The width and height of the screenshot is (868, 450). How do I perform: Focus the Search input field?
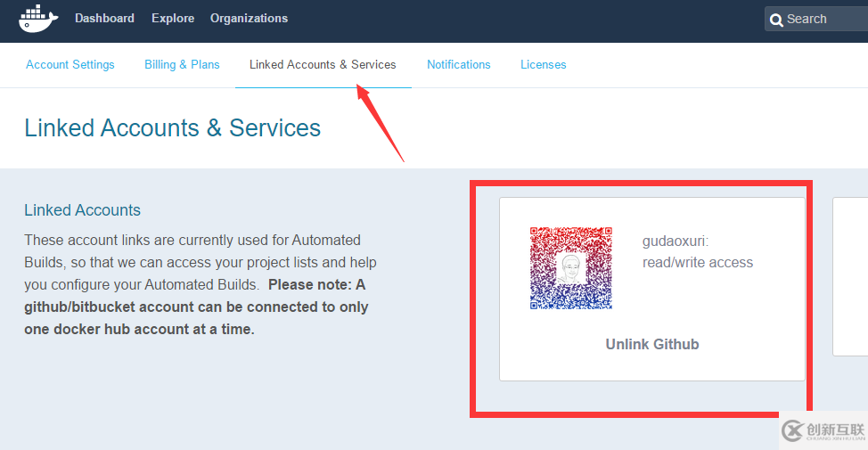point(816,19)
